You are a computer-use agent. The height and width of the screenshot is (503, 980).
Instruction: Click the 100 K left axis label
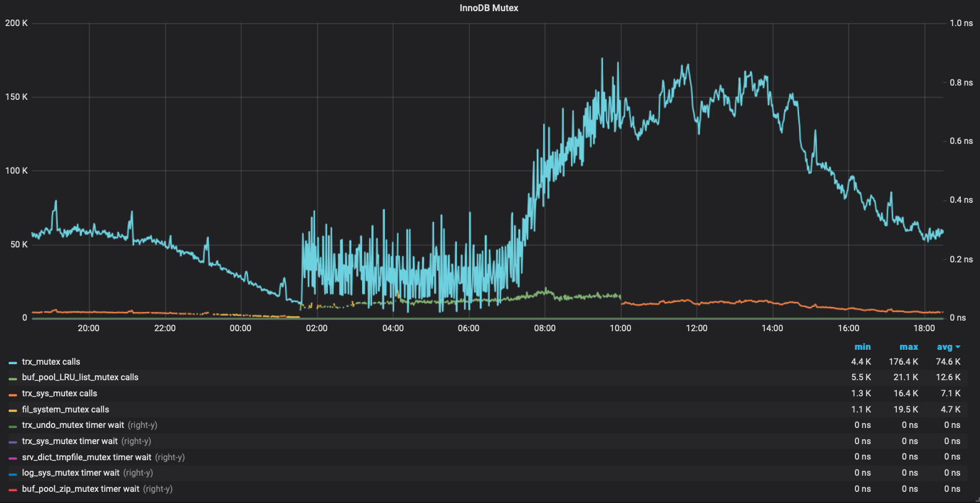click(16, 171)
